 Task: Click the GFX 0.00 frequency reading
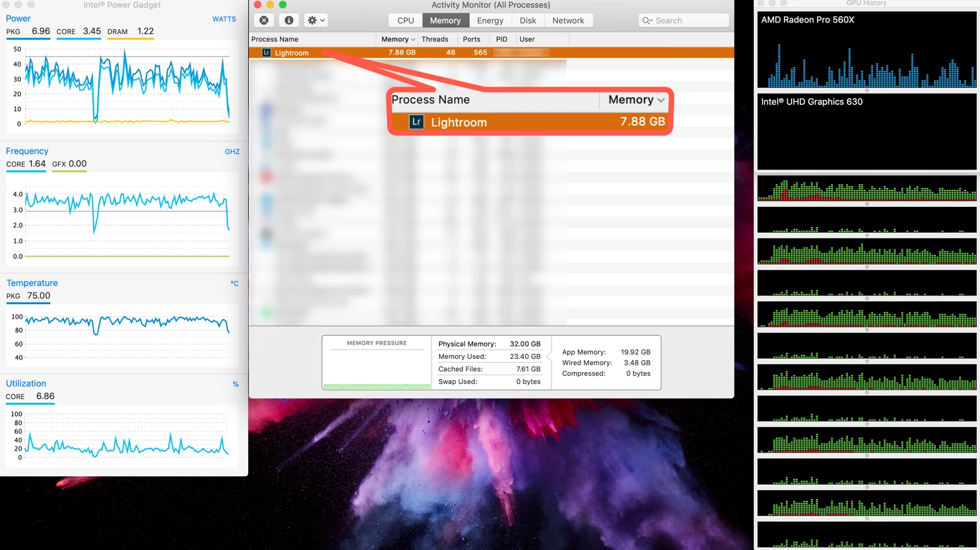pyautogui.click(x=69, y=164)
